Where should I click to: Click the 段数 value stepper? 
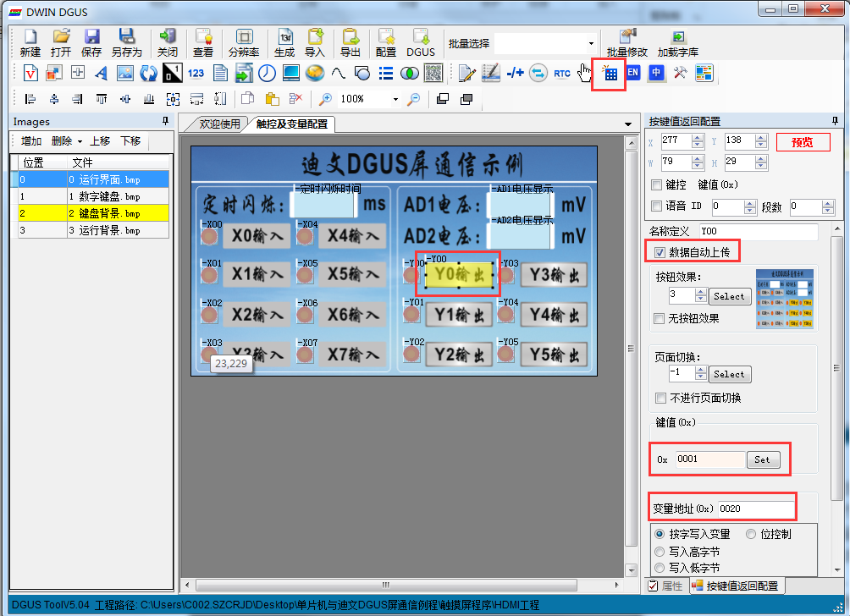coord(827,206)
